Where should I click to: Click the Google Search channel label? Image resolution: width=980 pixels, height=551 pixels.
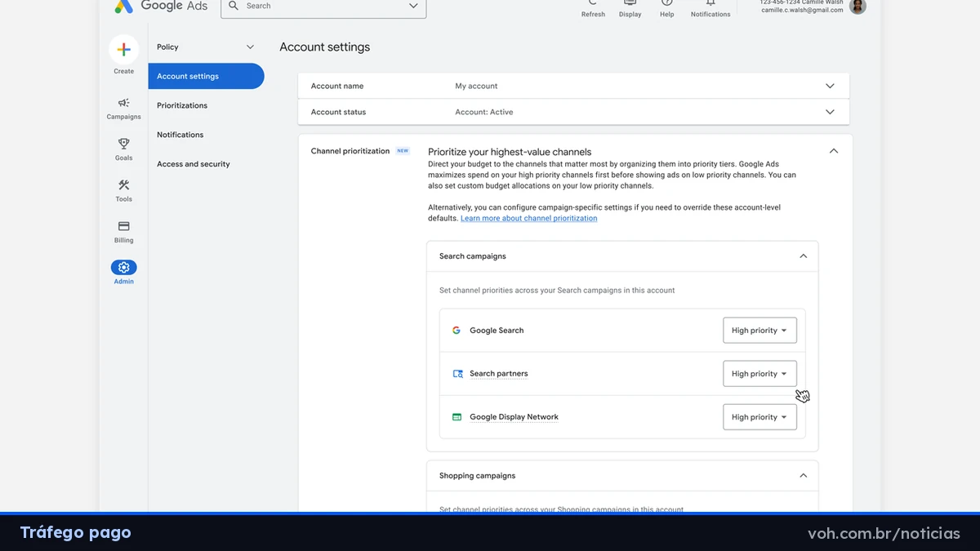click(497, 331)
